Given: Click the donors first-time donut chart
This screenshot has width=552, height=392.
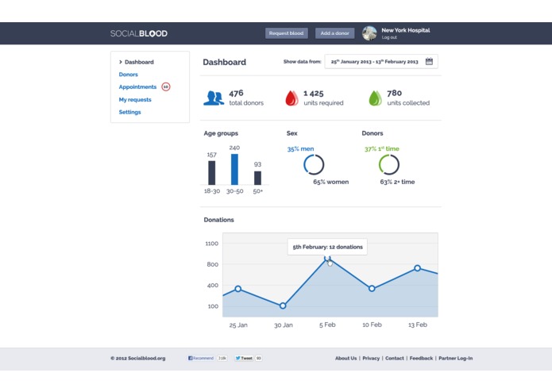Looking at the screenshot, I should click(x=389, y=164).
